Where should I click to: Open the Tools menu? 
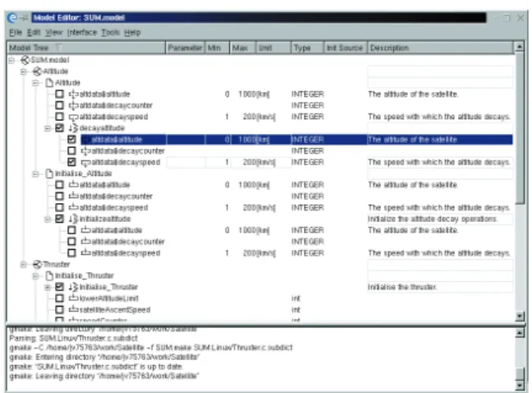(x=111, y=33)
